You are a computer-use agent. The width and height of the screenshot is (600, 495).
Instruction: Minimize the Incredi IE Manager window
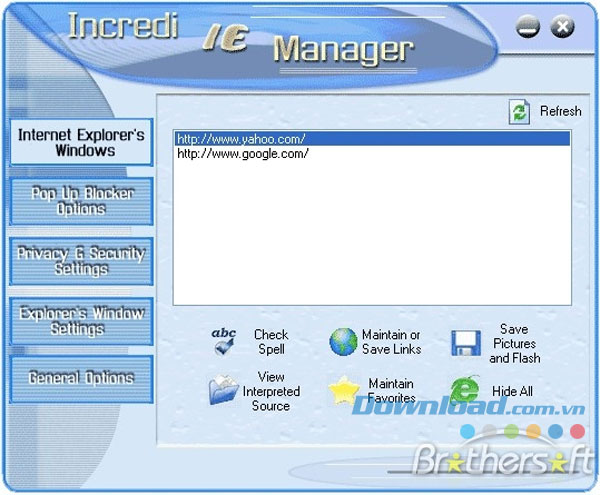(528, 26)
